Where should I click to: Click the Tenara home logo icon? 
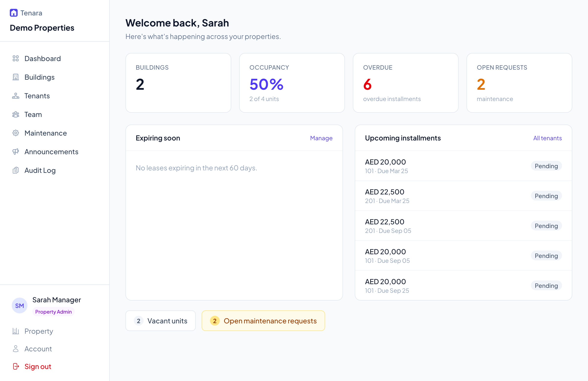(14, 13)
